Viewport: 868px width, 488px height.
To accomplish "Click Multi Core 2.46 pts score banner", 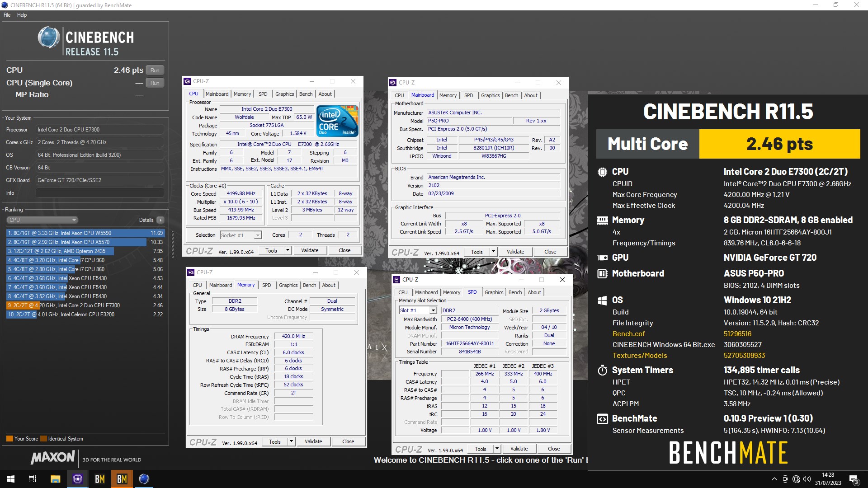I will (728, 144).
